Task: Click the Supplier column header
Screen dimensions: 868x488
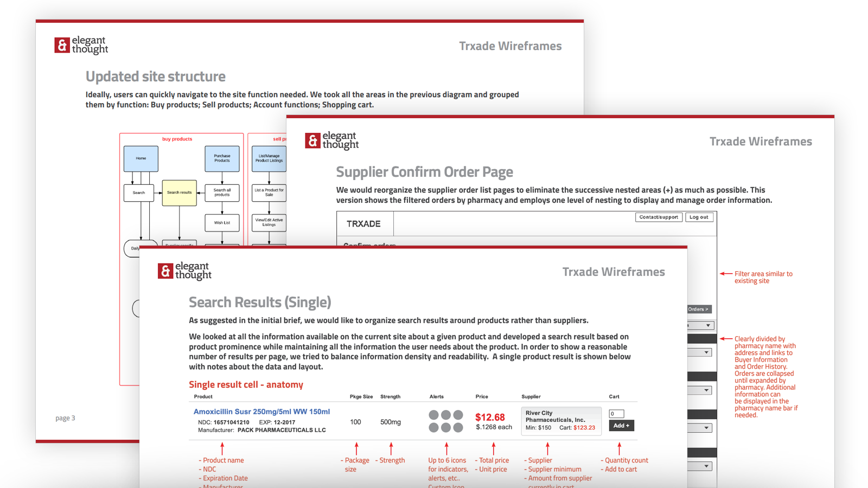Action: point(531,397)
